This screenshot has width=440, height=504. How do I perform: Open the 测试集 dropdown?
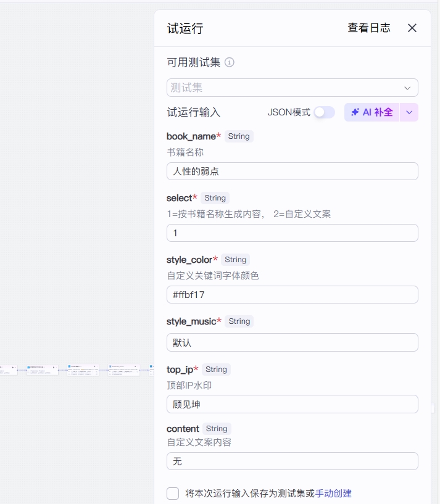(284, 88)
